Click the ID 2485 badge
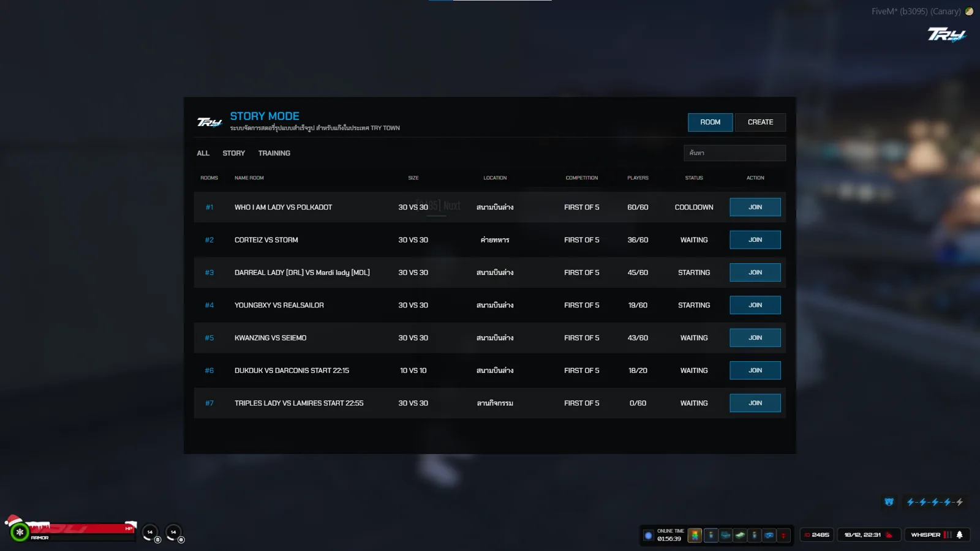This screenshot has width=980, height=551. tap(817, 534)
